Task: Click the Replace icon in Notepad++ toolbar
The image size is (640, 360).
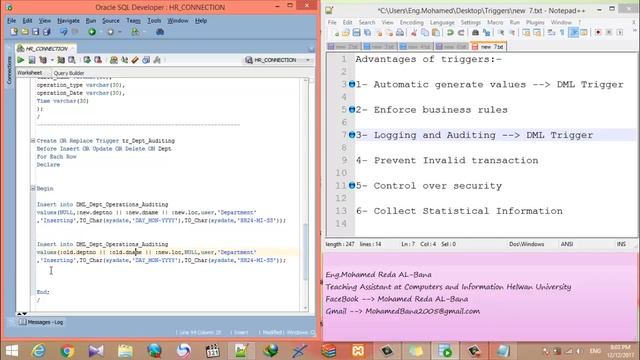Action: [x=486, y=33]
